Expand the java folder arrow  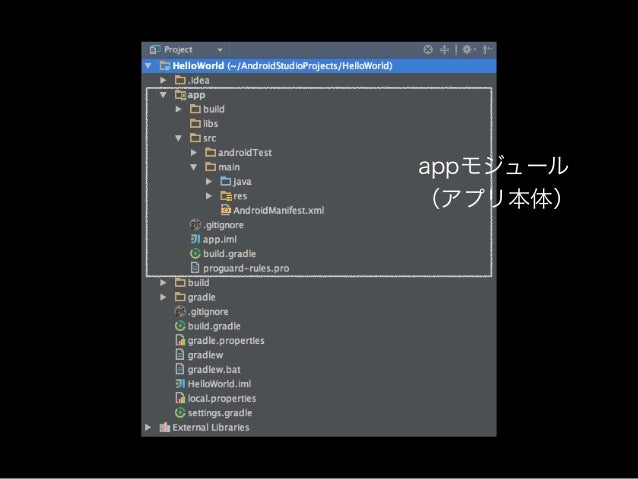click(x=209, y=182)
